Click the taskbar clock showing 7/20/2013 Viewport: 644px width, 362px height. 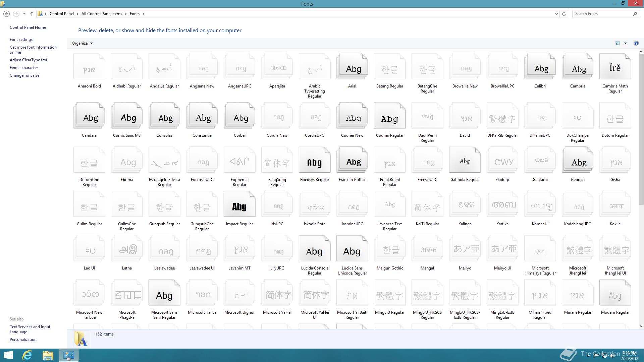pos(629,356)
